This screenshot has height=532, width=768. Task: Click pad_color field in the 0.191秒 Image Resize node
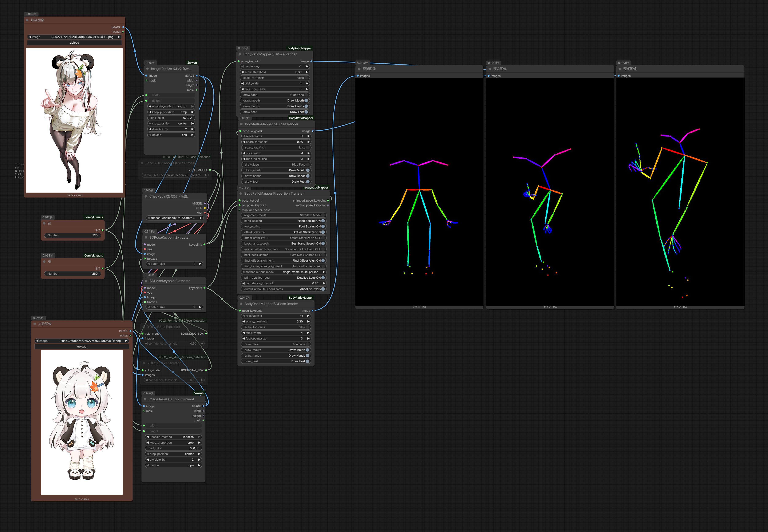pos(171,118)
